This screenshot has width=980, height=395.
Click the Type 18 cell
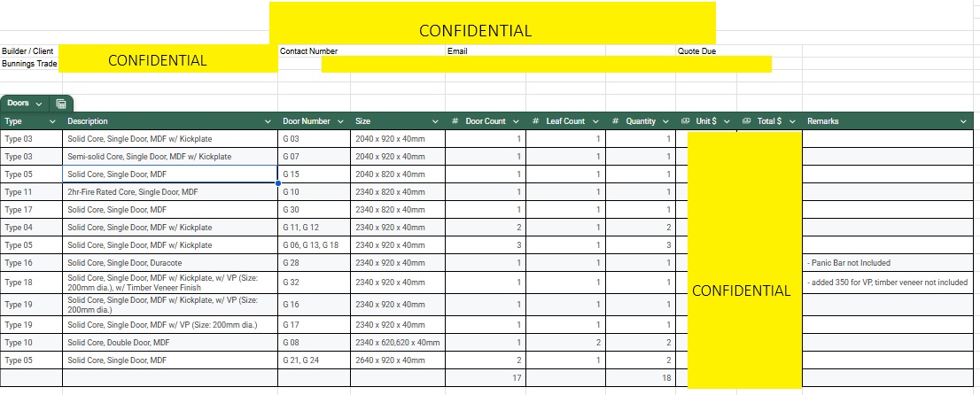tap(31, 283)
